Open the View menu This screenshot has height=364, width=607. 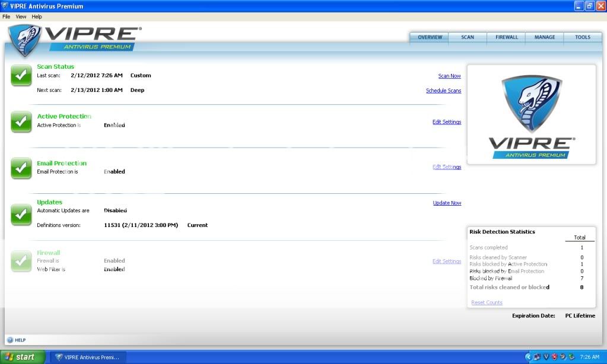pyautogui.click(x=21, y=17)
